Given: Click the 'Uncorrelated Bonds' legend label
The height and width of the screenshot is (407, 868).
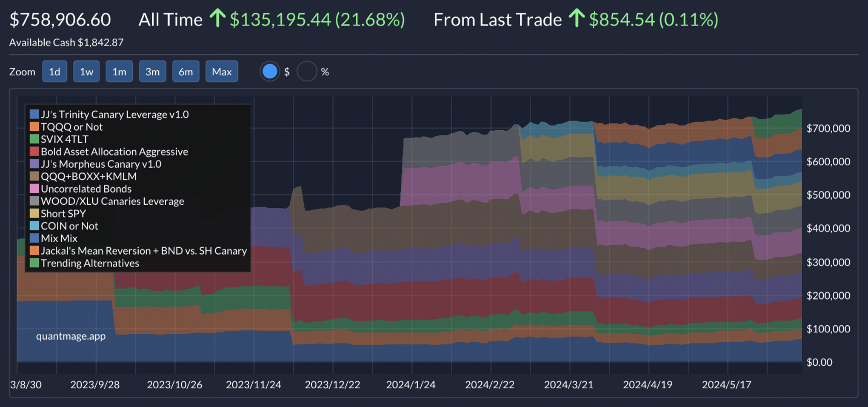Looking at the screenshot, I should tap(86, 189).
